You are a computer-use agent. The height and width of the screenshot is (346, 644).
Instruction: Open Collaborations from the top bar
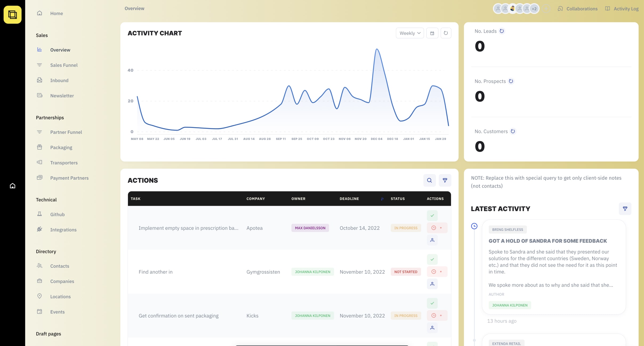coord(582,8)
